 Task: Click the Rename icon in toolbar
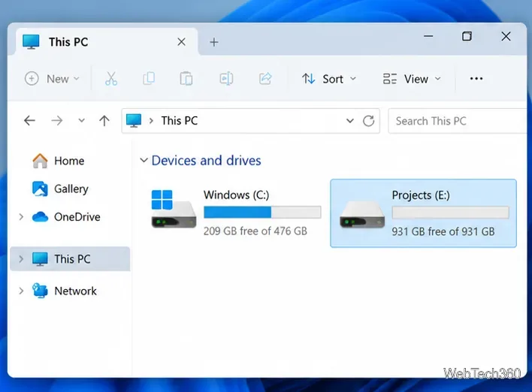[226, 79]
